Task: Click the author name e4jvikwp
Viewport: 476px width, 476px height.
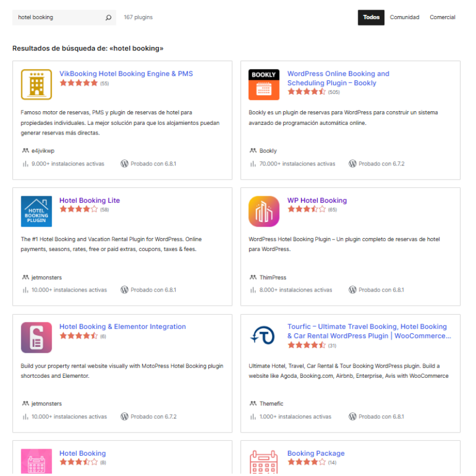Action: coord(43,151)
